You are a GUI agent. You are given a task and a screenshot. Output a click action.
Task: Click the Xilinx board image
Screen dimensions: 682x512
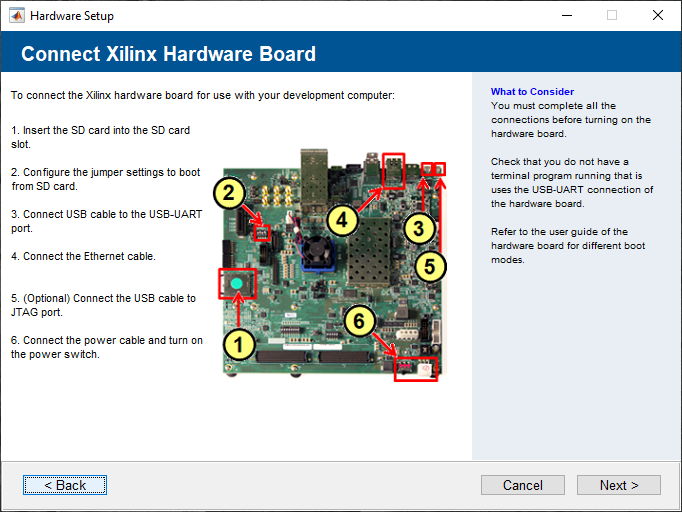click(x=330, y=265)
